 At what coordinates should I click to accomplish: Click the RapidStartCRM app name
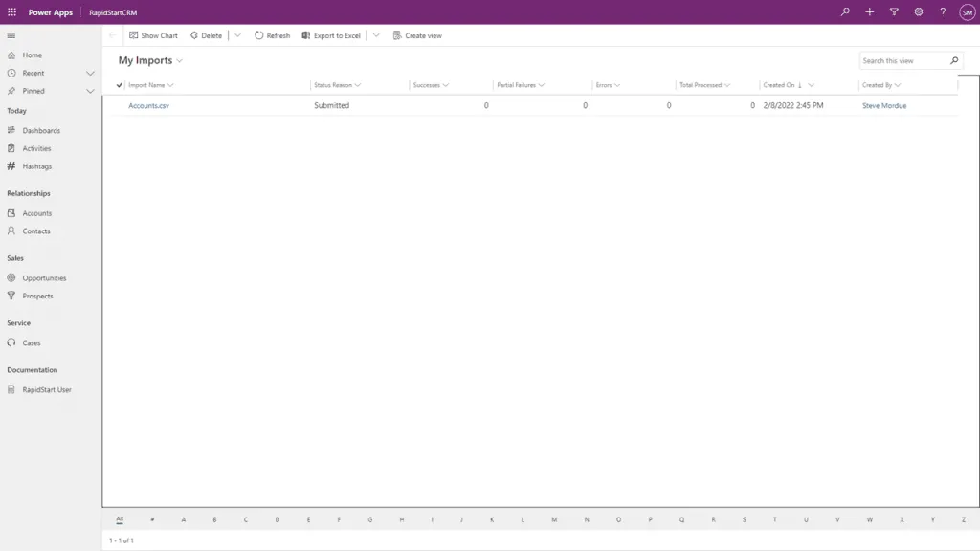pyautogui.click(x=111, y=12)
